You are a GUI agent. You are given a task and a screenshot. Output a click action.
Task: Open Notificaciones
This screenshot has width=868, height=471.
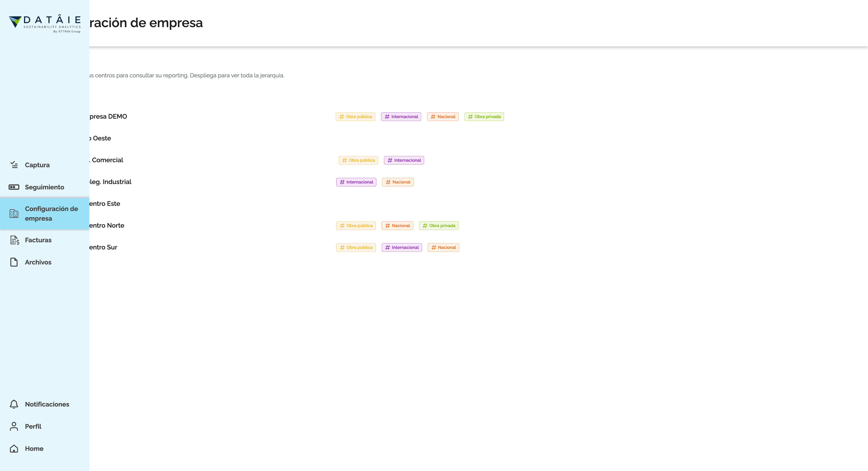(45, 404)
